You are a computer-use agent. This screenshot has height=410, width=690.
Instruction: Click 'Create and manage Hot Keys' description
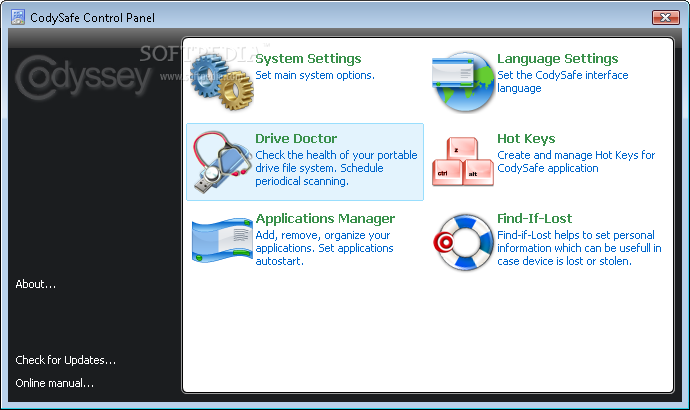tap(576, 161)
